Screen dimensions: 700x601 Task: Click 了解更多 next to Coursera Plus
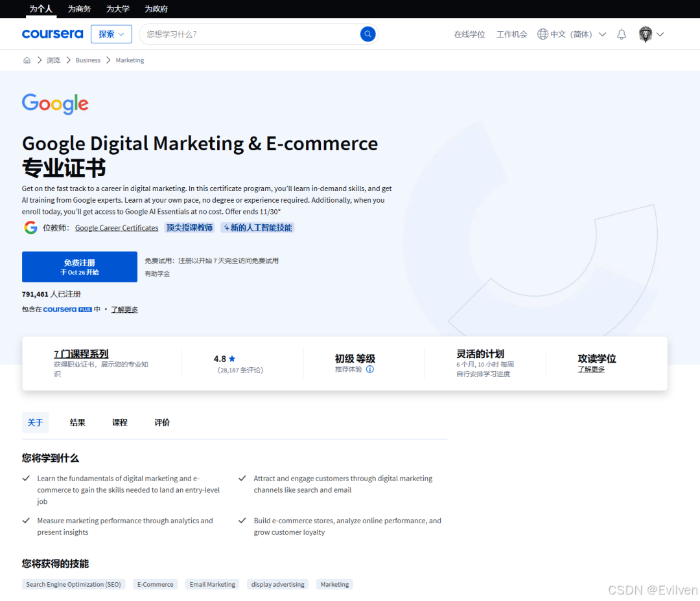124,310
